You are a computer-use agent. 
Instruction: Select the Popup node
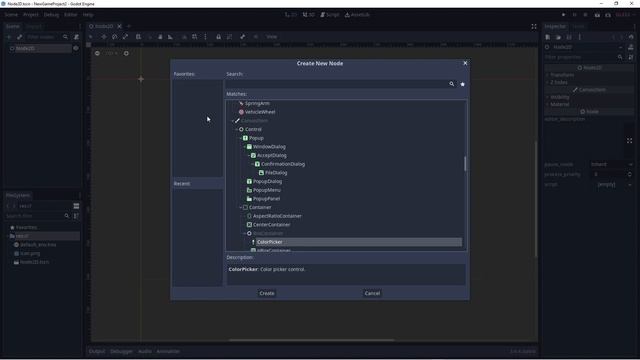[x=256, y=138]
